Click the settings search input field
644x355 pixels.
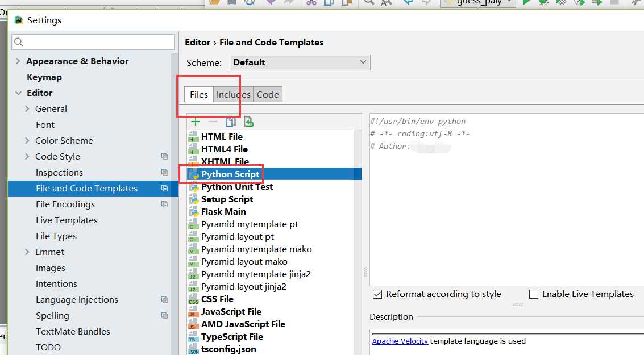click(x=93, y=42)
